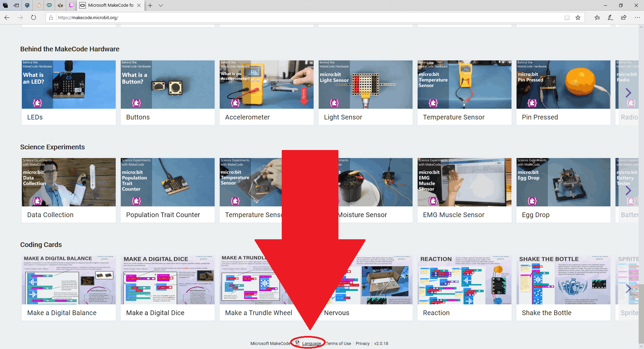Click the back navigation arrow
This screenshot has height=349, width=644.
(7, 17)
